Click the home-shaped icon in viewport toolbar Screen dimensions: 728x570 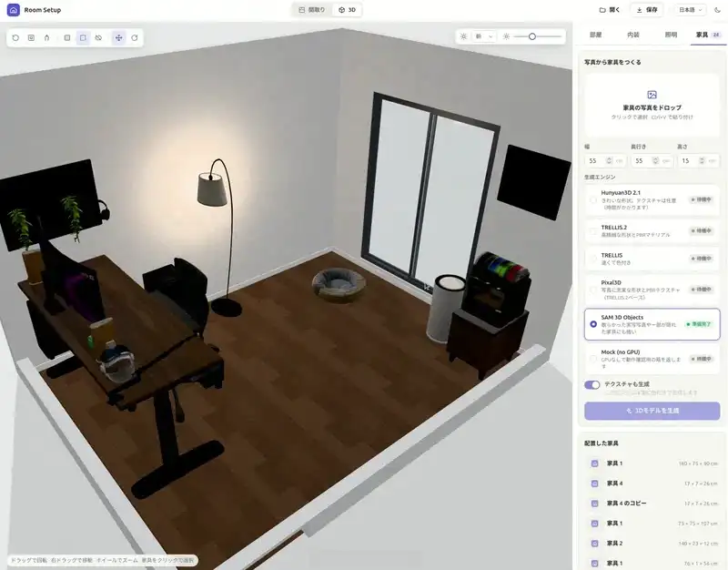47,37
